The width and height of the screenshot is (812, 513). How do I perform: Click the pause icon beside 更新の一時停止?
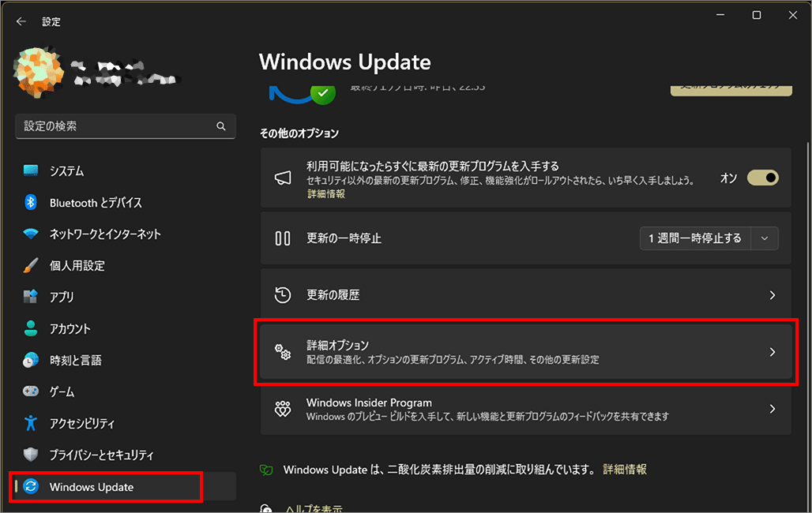[x=283, y=238]
